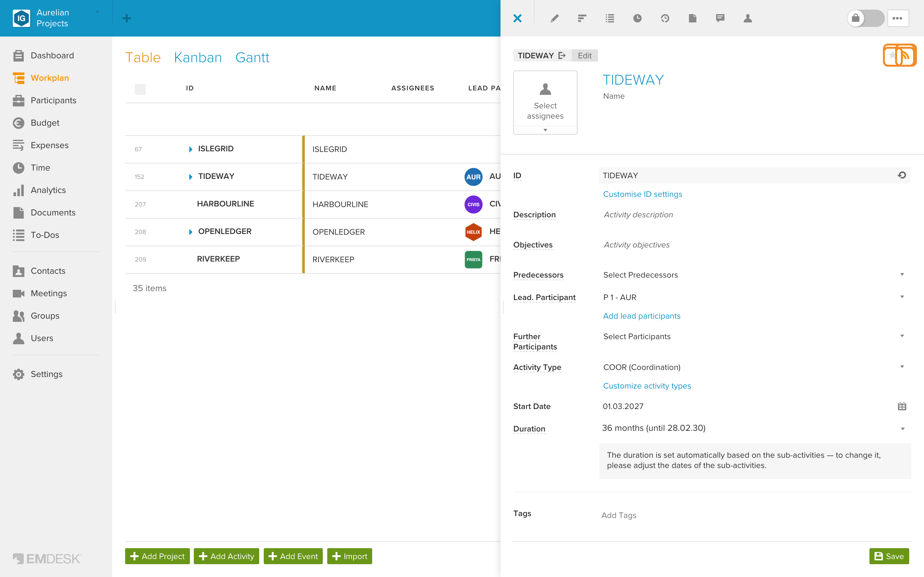Reset ID with the refresh icon
Viewport: 924px width, 577px height.
click(x=902, y=175)
